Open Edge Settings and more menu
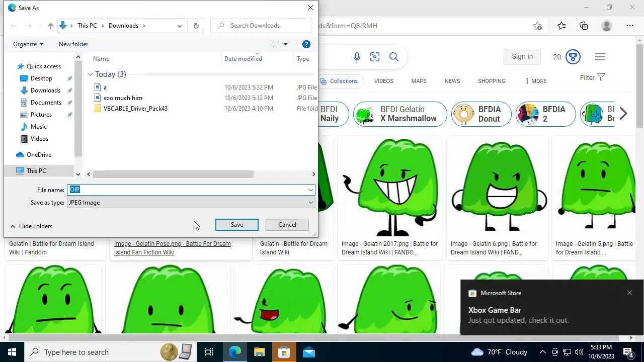The width and height of the screenshot is (644, 362). (x=629, y=26)
